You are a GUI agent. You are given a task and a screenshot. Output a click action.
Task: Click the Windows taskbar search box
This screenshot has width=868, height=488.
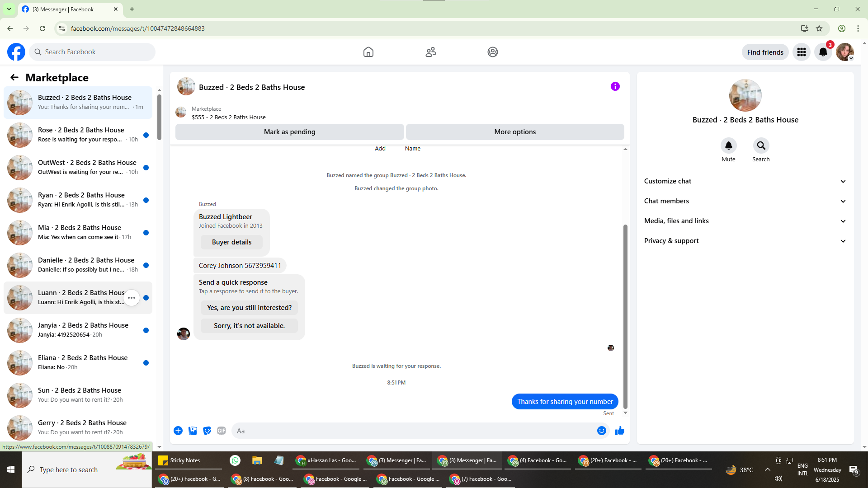(x=87, y=470)
